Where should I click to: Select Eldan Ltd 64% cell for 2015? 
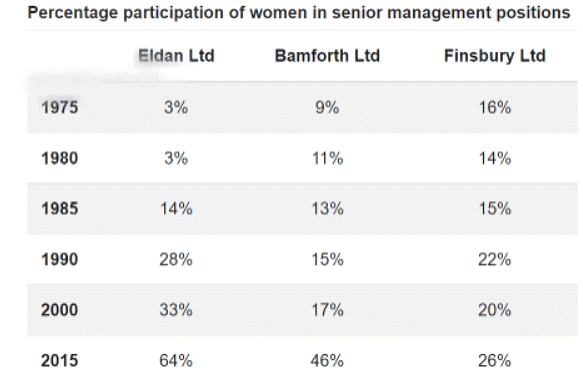click(176, 361)
